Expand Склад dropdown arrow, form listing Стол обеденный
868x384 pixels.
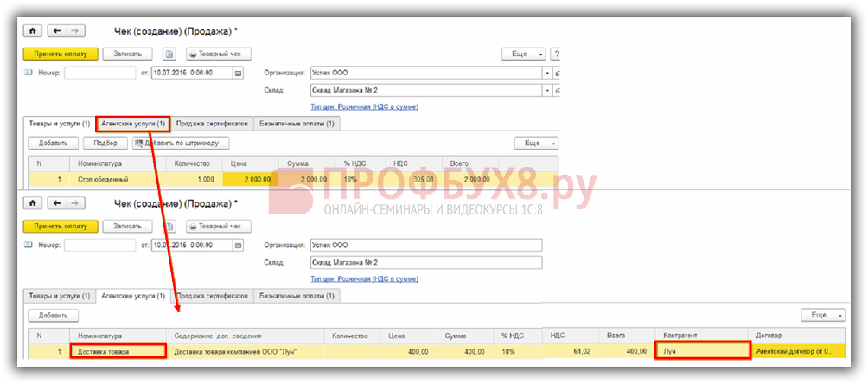coord(547,90)
